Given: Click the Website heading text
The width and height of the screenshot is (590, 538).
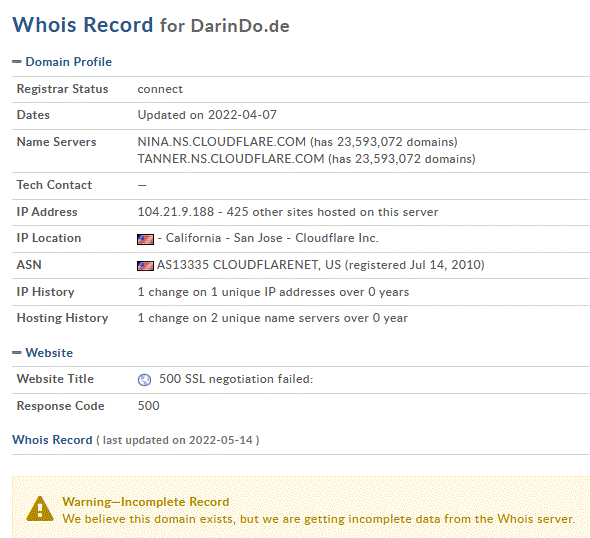Looking at the screenshot, I should (49, 353).
